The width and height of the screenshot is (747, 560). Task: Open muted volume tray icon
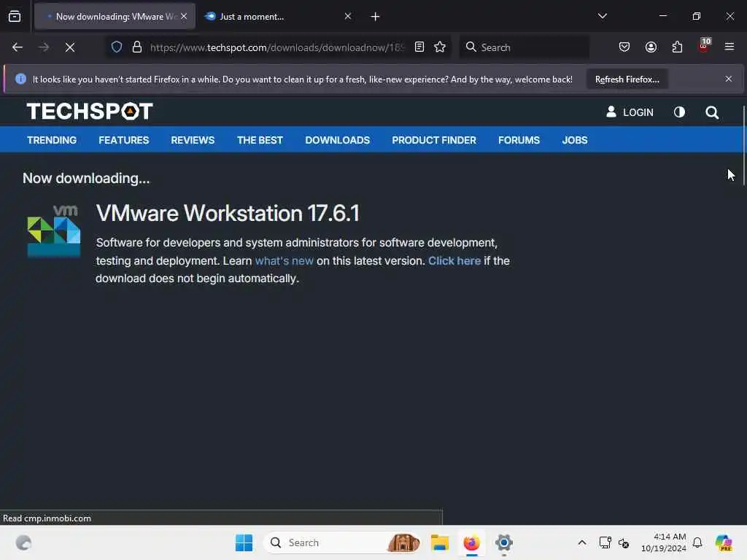tap(624, 542)
